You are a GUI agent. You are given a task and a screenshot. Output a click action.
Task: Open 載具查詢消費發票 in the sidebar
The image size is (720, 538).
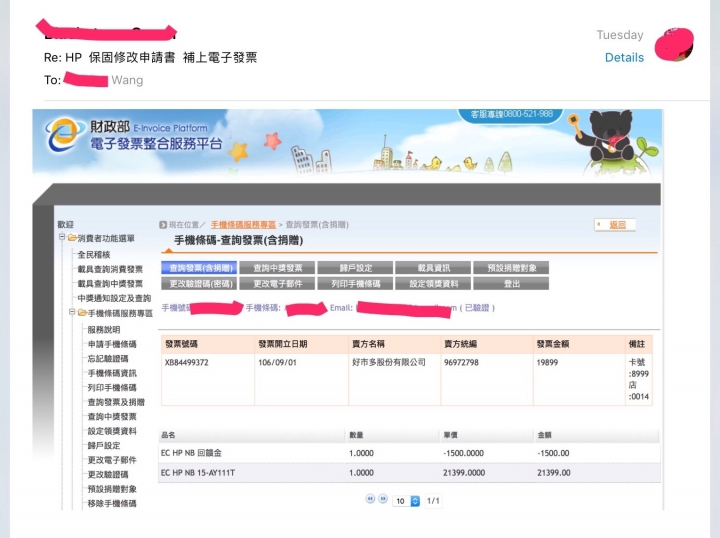(110, 269)
